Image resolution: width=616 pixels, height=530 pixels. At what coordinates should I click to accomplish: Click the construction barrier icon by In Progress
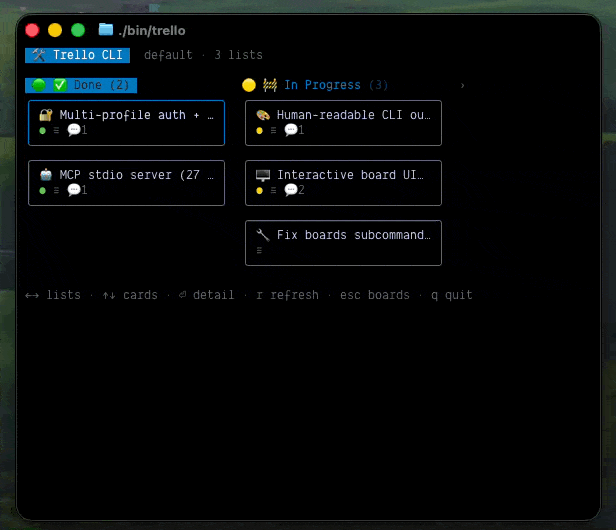270,85
